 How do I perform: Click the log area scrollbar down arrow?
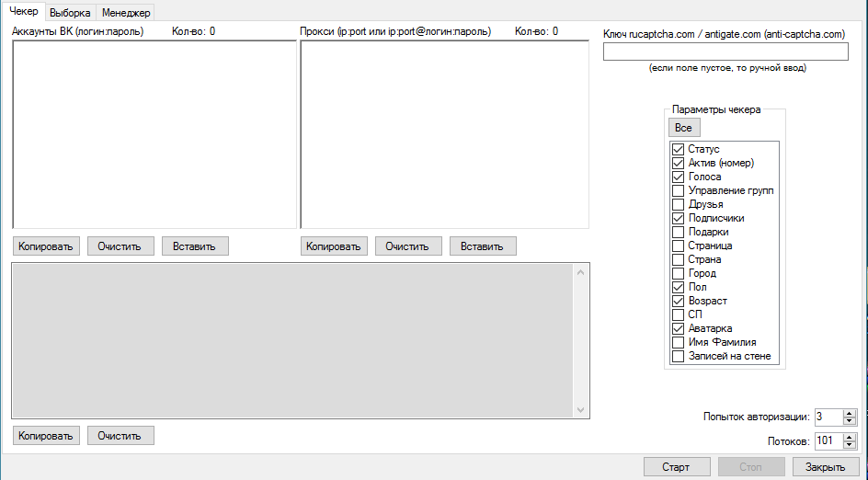(x=580, y=409)
